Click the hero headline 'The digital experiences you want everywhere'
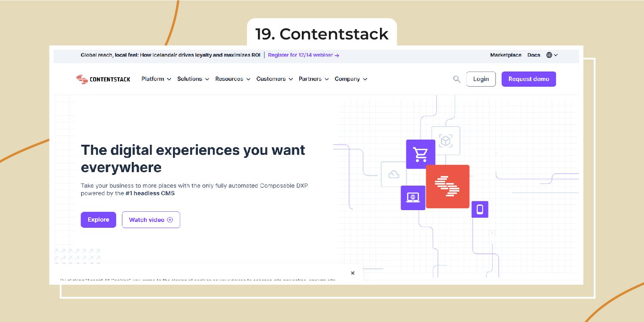The width and height of the screenshot is (644, 322). 193,159
